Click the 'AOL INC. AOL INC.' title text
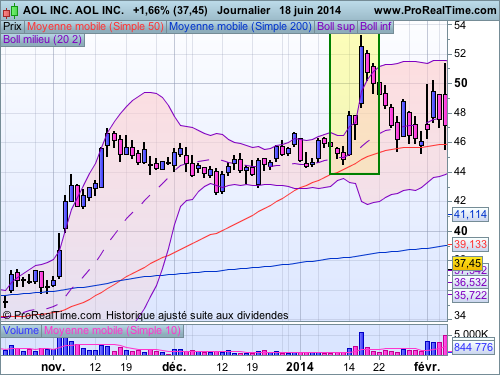This screenshot has height=375, width=500. [x=73, y=10]
